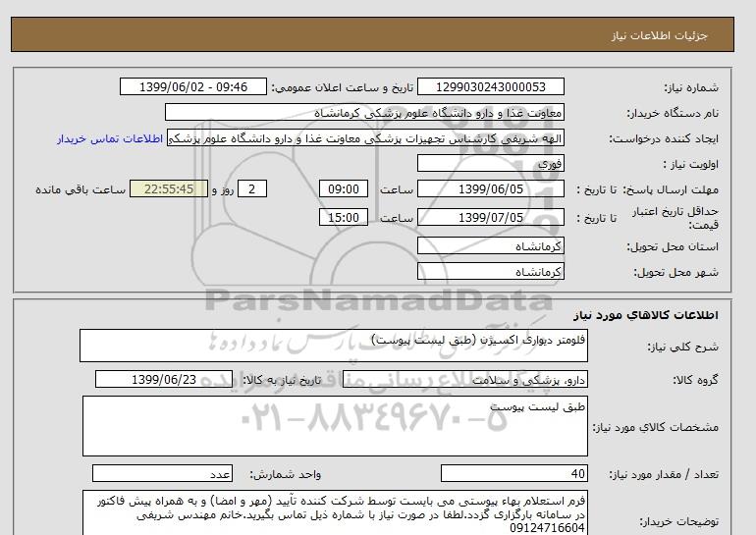Click the unit of measure field عدد
The height and width of the screenshot is (535, 756).
pos(162,474)
